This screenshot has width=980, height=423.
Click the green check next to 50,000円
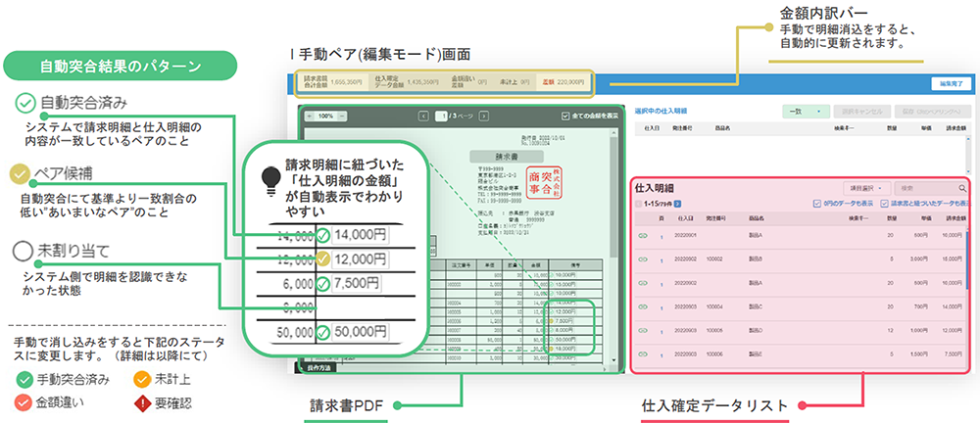click(323, 333)
